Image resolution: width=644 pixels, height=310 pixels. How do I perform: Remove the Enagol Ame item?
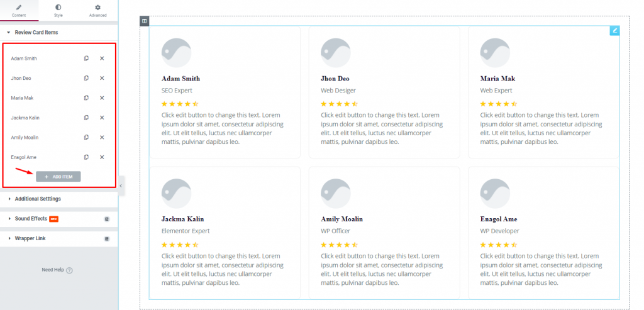click(x=102, y=157)
